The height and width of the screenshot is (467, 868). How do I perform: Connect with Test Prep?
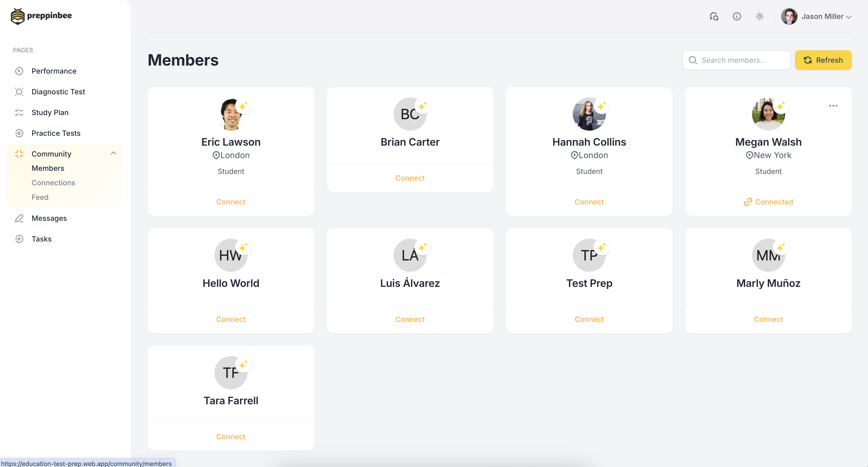(x=589, y=319)
